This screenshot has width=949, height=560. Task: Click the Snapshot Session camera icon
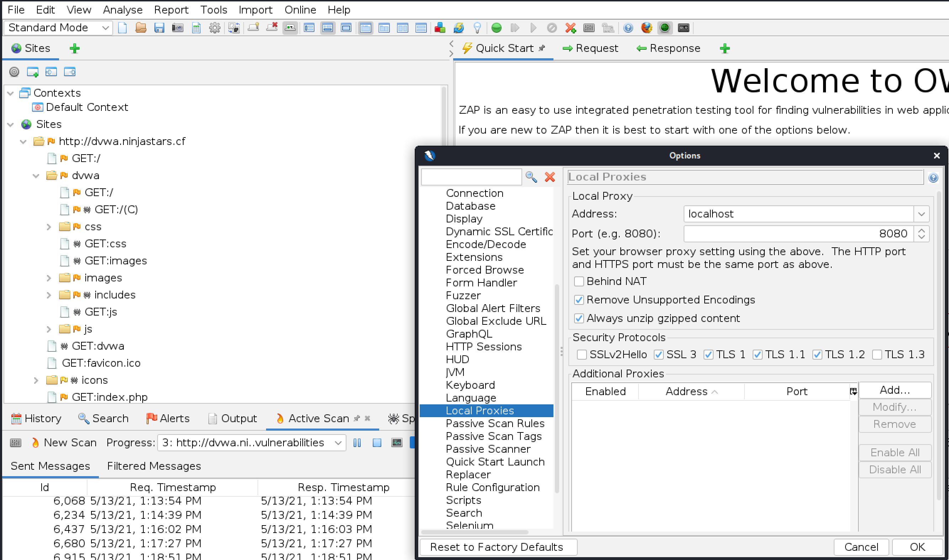click(177, 28)
